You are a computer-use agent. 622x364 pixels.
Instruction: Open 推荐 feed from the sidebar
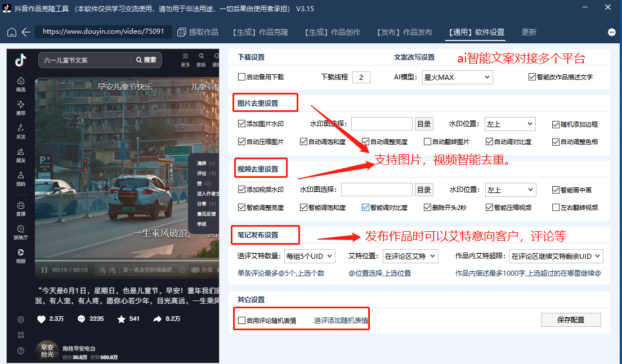point(20,108)
